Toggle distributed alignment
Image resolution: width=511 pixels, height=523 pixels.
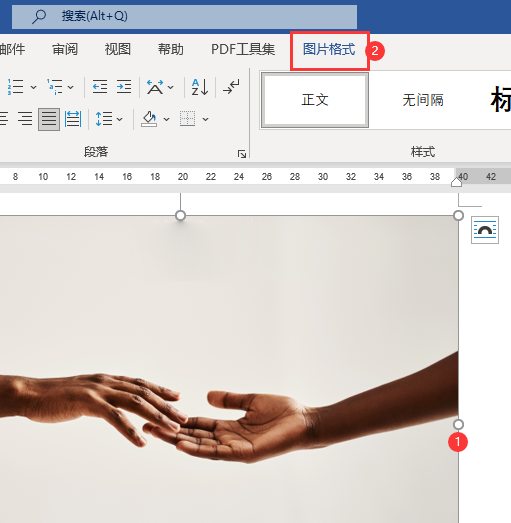coord(73,119)
